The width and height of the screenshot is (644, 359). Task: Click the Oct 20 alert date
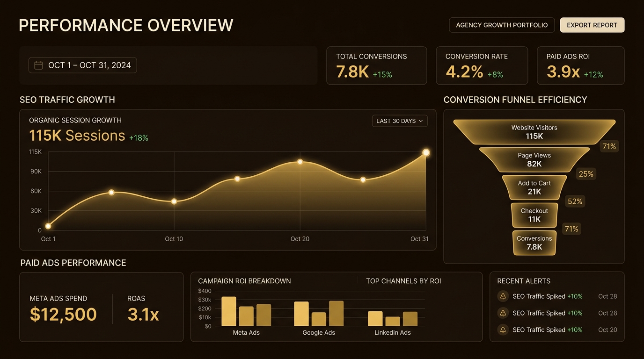[607, 330]
